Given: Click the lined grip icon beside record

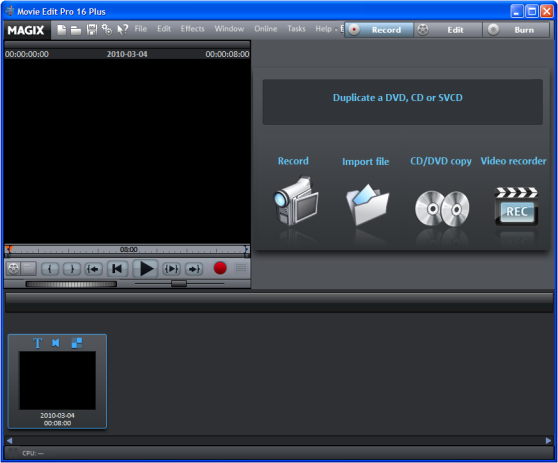Looking at the screenshot, I should (241, 268).
